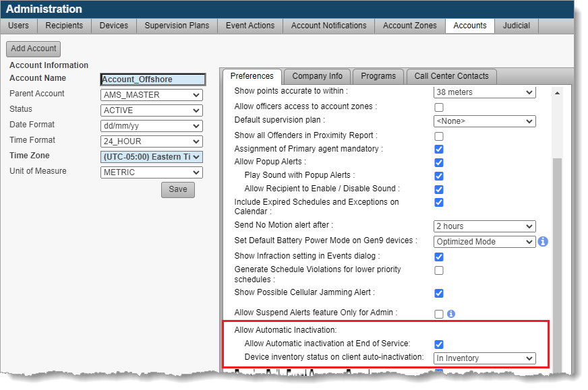
Task: Check Generate Schedule Violations for lower priority
Action: (x=439, y=270)
